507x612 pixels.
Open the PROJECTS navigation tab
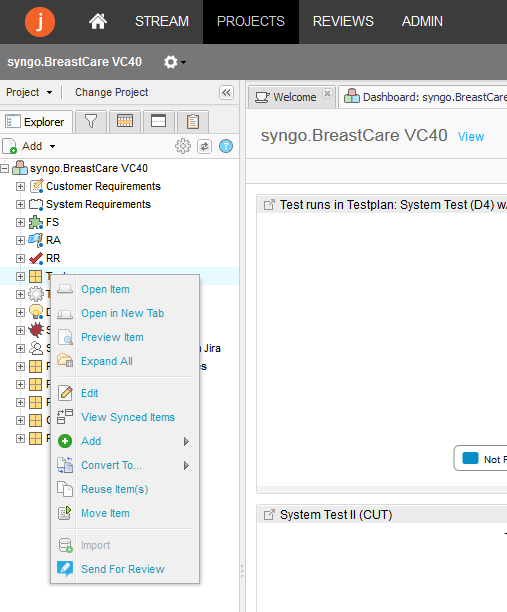[x=251, y=21]
